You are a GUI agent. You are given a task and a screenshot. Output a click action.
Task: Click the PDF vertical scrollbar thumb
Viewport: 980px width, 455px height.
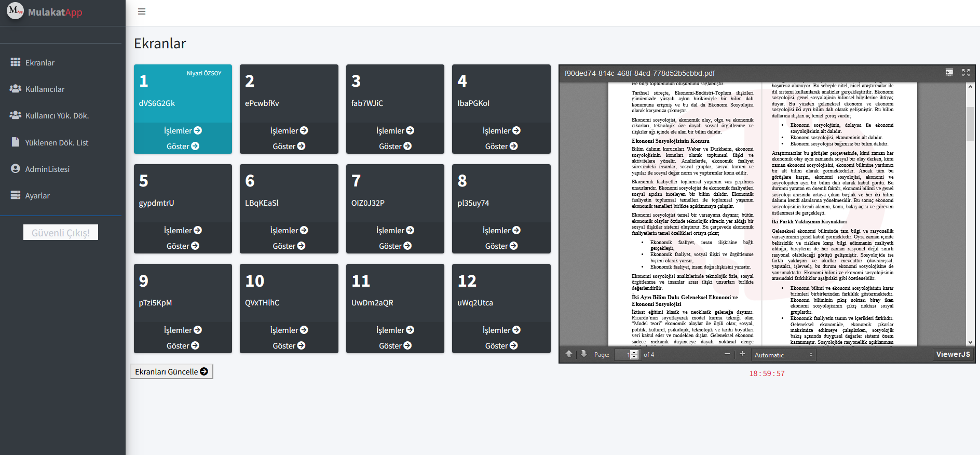click(970, 124)
